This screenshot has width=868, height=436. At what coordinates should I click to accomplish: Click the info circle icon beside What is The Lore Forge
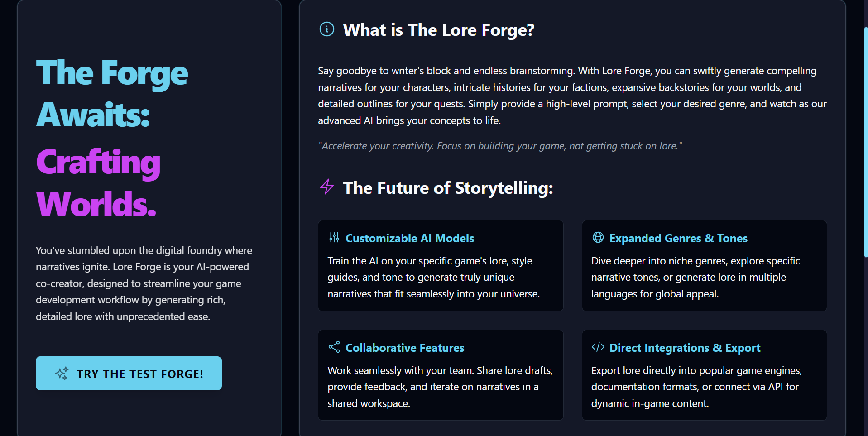(x=326, y=29)
